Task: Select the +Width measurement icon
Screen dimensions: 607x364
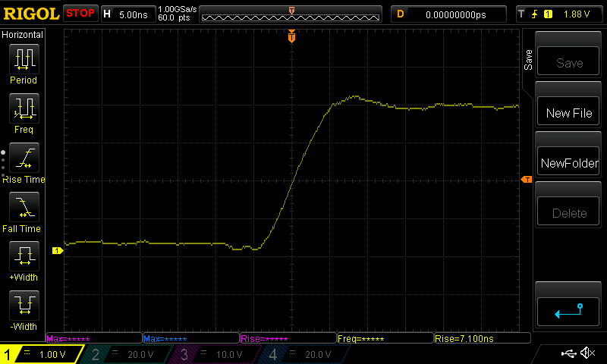Action: pos(23,256)
